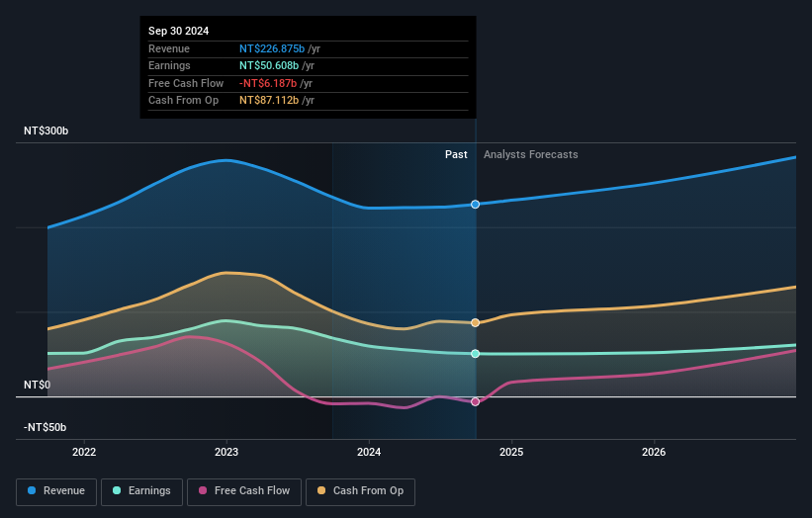Screen dimensions: 812x518
Task: Click the Cash From Op data point marker
Action: pyautogui.click(x=476, y=323)
